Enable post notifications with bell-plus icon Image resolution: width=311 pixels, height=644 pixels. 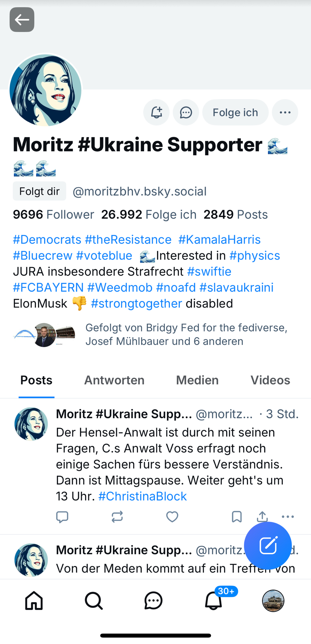pyautogui.click(x=156, y=112)
